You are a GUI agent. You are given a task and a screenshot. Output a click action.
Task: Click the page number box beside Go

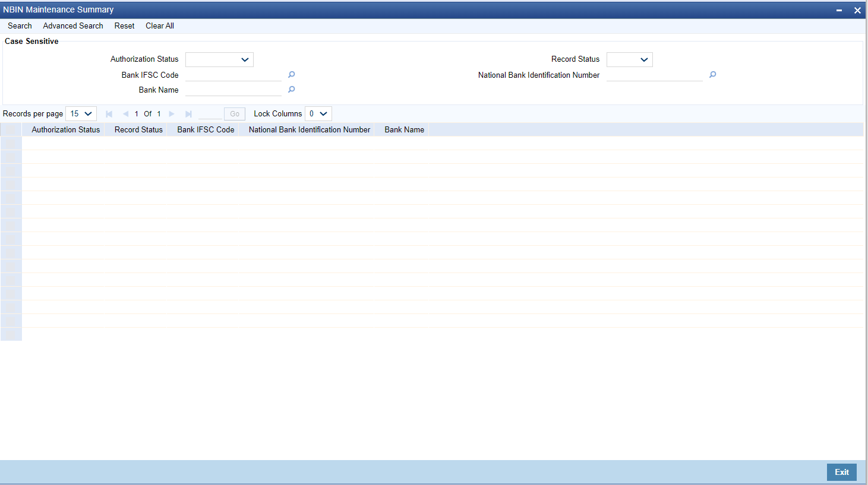click(x=210, y=114)
